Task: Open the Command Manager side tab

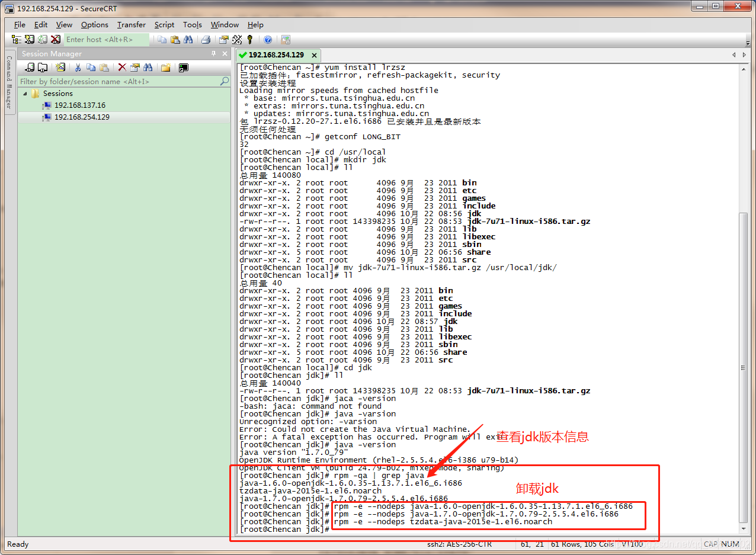Action: pos(9,81)
